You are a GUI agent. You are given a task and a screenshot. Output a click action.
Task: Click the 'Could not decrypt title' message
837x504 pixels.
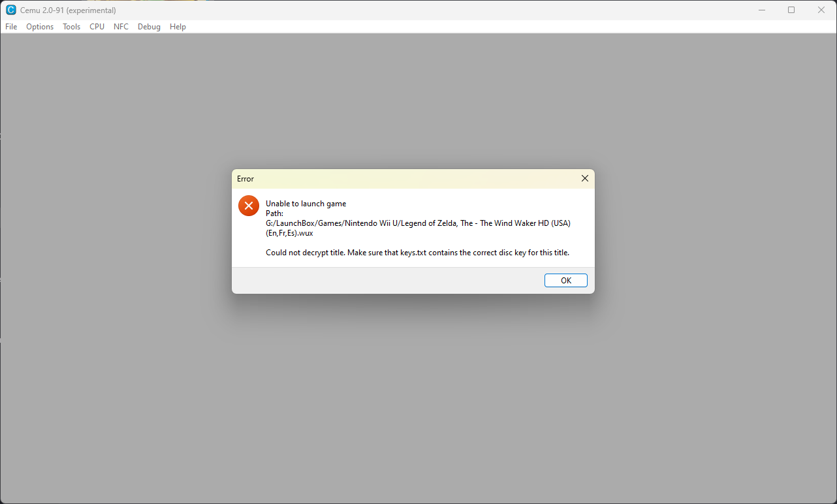[417, 253]
